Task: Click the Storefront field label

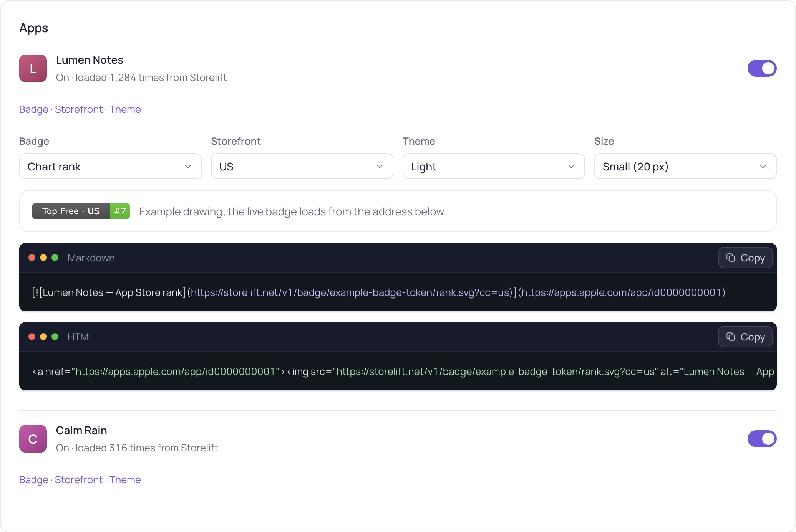Action: [236, 141]
